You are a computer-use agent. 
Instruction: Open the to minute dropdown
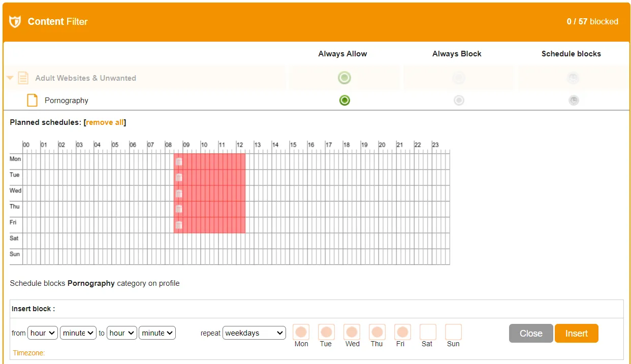[x=157, y=333]
